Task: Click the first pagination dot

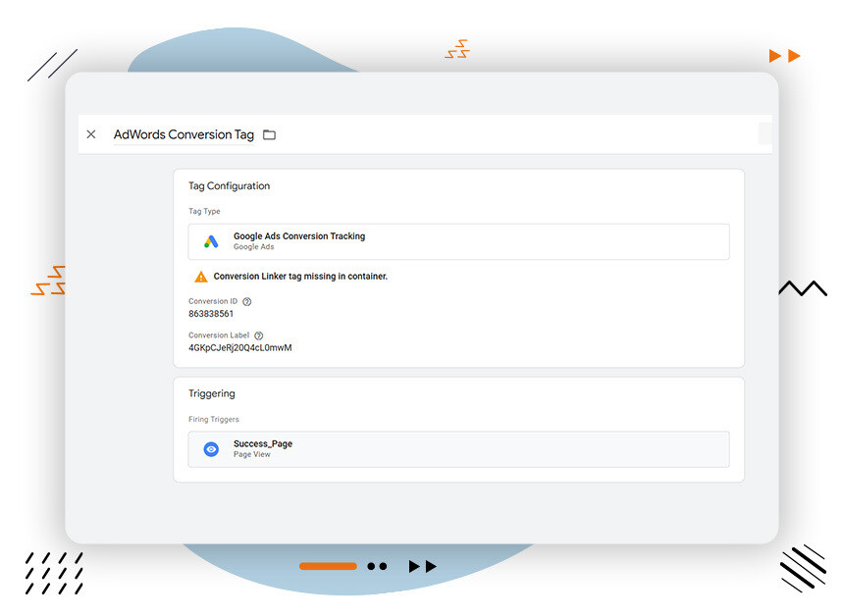Action: (x=371, y=566)
